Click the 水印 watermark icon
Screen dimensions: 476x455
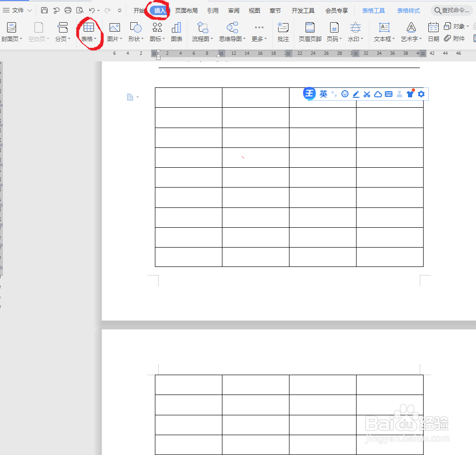tap(356, 27)
